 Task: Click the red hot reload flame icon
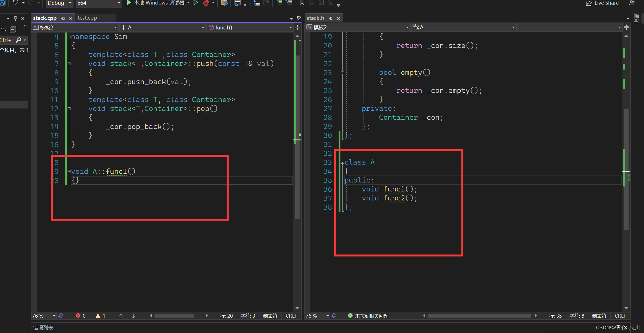(206, 3)
